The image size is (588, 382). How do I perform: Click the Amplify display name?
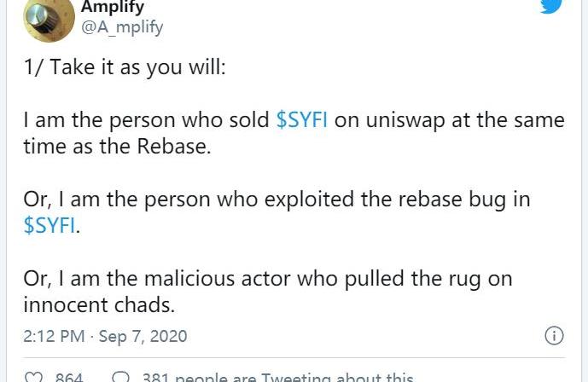pos(112,8)
